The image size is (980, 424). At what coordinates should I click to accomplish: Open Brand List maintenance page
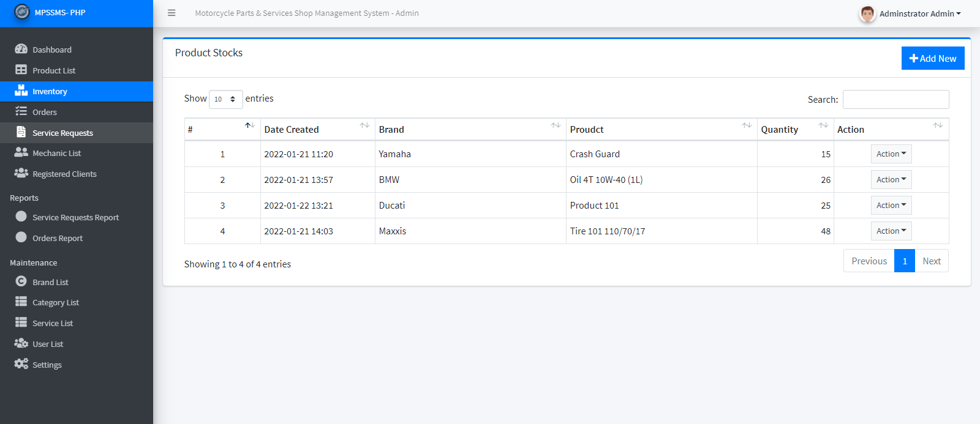(x=77, y=282)
